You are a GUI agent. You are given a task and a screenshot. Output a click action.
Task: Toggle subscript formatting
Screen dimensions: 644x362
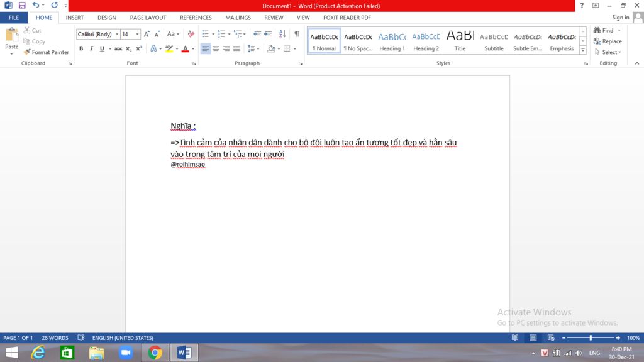pyautogui.click(x=128, y=48)
